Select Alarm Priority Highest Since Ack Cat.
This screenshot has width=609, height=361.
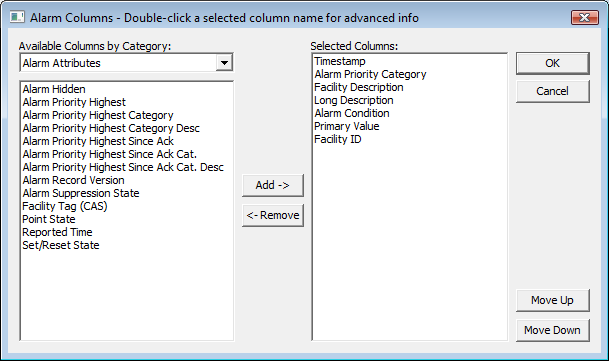[x=110, y=154]
